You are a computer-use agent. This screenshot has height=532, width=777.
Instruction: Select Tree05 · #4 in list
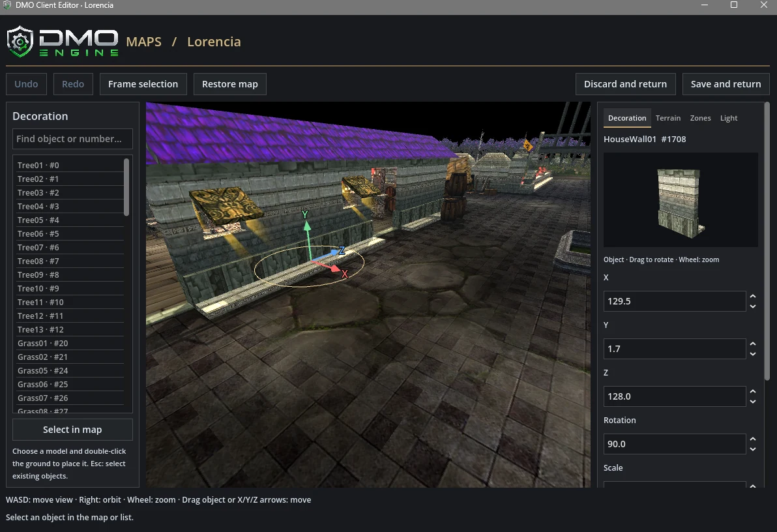tap(70, 220)
